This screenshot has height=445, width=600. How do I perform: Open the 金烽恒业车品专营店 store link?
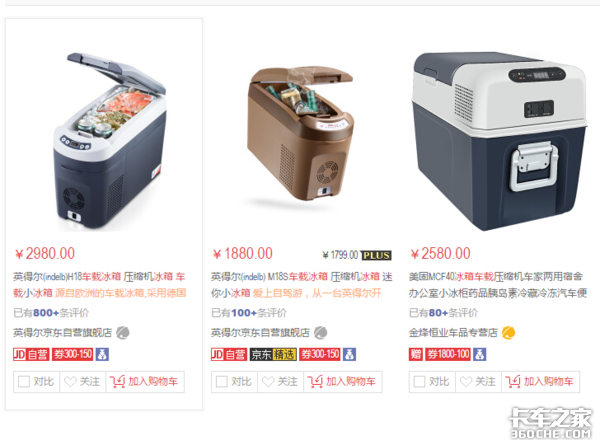tap(453, 333)
